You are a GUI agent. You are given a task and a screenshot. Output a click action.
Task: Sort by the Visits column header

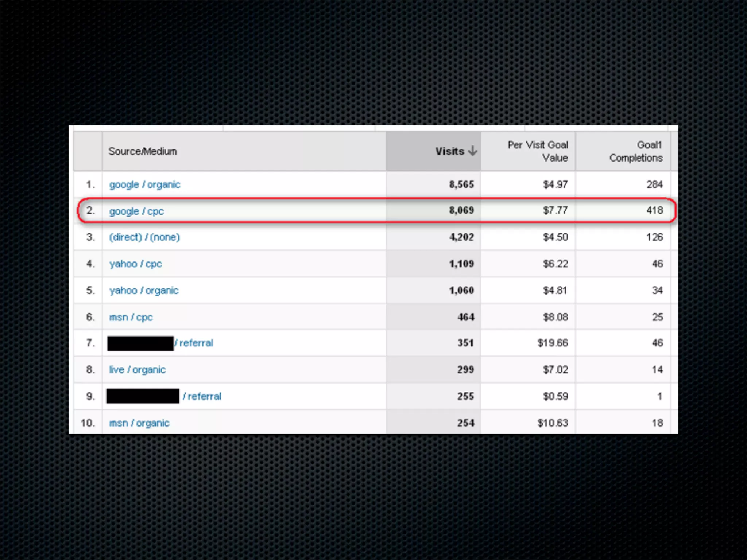pyautogui.click(x=449, y=151)
